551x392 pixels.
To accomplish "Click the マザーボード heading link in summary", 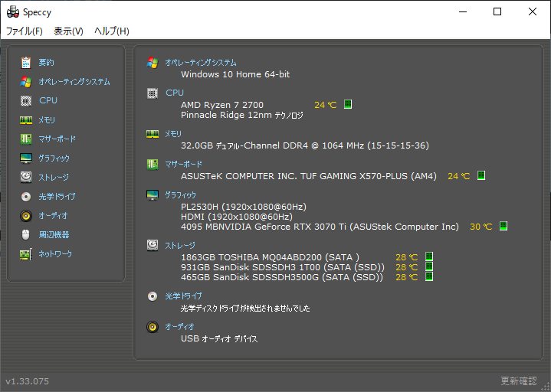I will tap(183, 165).
